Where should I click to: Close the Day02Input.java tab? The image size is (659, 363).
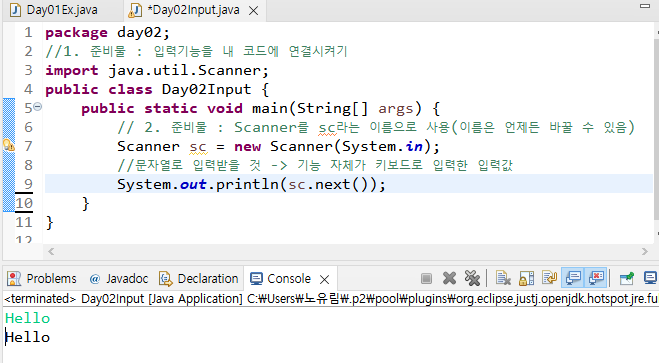(253, 11)
